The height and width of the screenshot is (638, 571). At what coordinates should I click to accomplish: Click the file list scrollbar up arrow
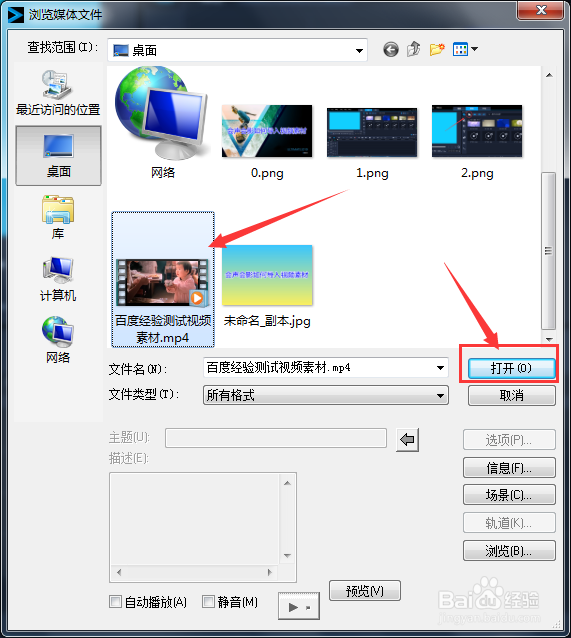click(x=549, y=75)
